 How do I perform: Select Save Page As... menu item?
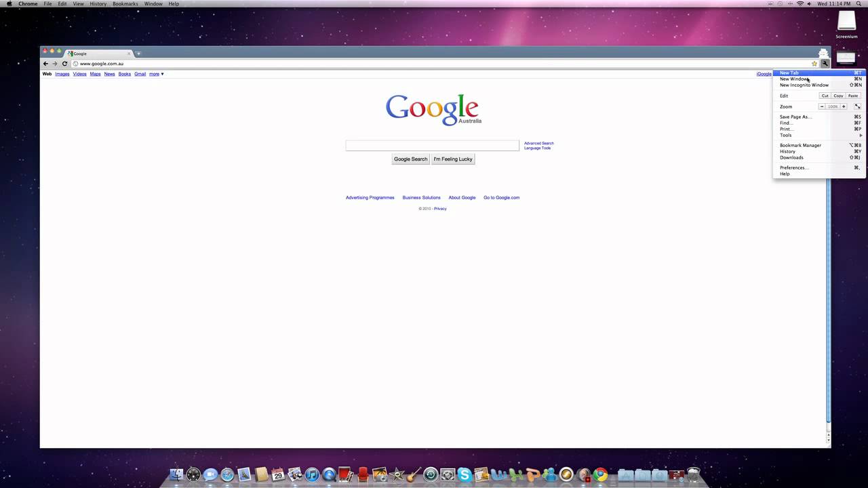click(x=819, y=117)
